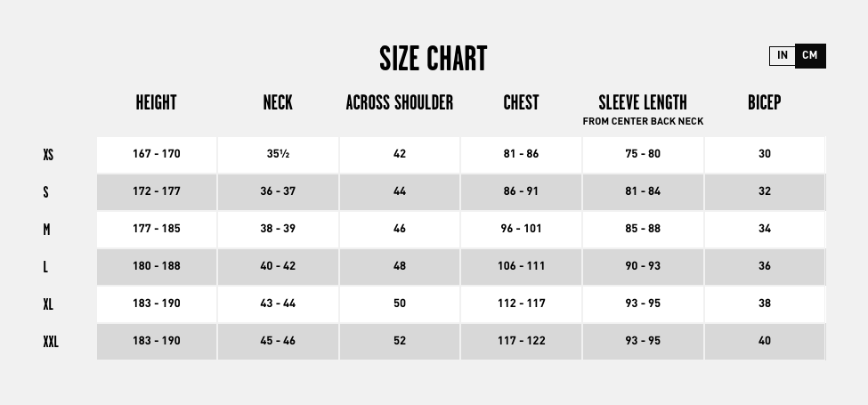Select the Across Shoulder column header
This screenshot has height=405, width=868.
click(x=400, y=102)
